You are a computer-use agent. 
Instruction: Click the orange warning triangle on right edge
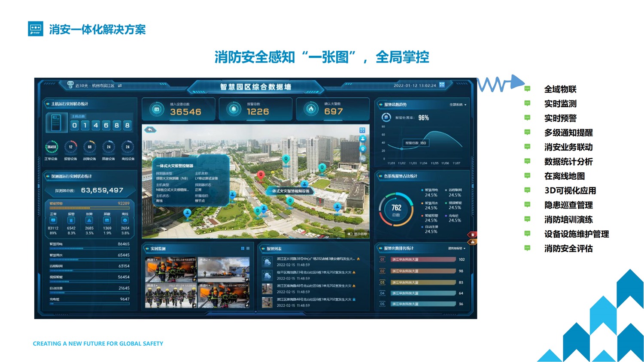tap(472, 242)
